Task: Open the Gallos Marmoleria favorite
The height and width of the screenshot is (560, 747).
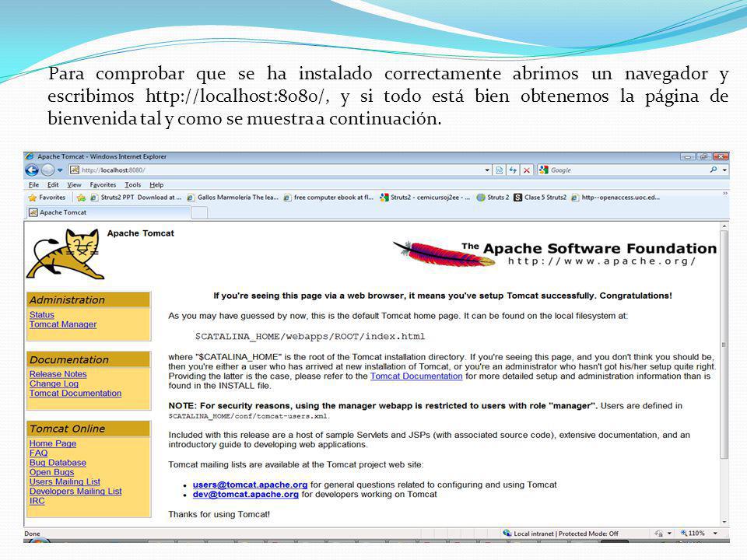Action: 233,197
